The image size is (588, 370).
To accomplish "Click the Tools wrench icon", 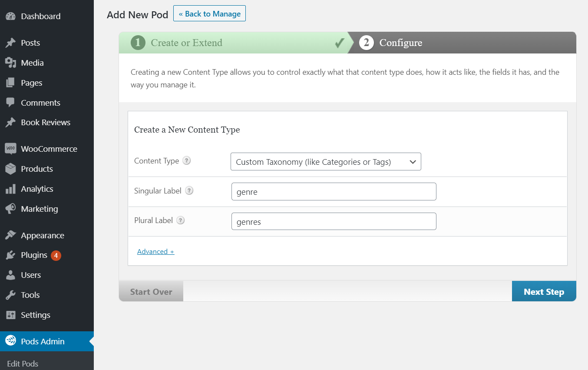I will (10, 295).
